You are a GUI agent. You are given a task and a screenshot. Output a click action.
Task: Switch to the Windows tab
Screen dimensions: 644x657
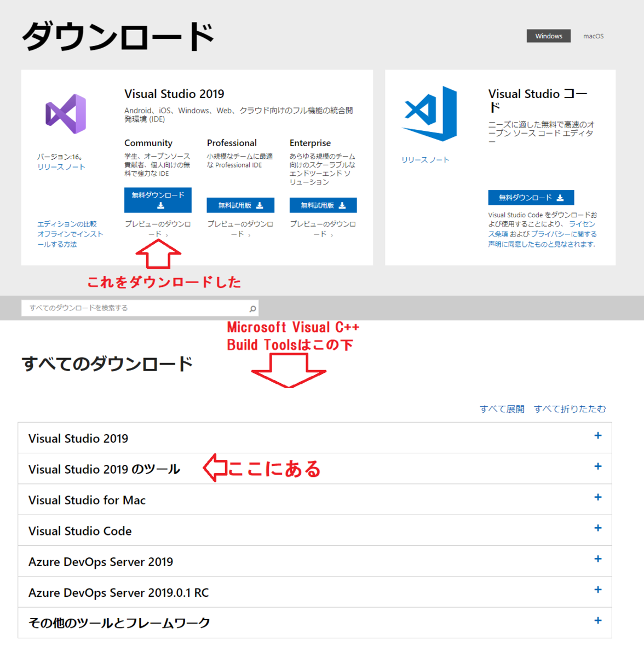tap(548, 36)
